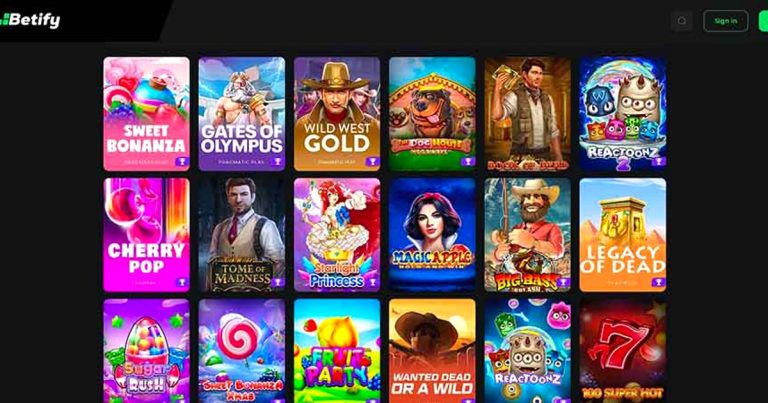Click the Betify logo

tap(30, 20)
